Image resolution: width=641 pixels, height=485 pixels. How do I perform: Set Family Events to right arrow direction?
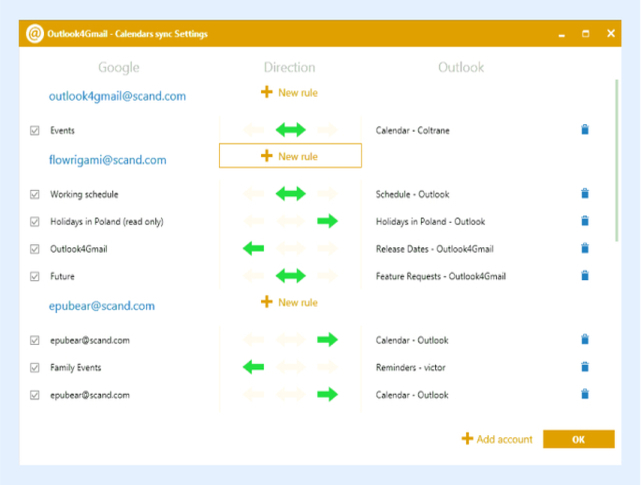click(327, 367)
